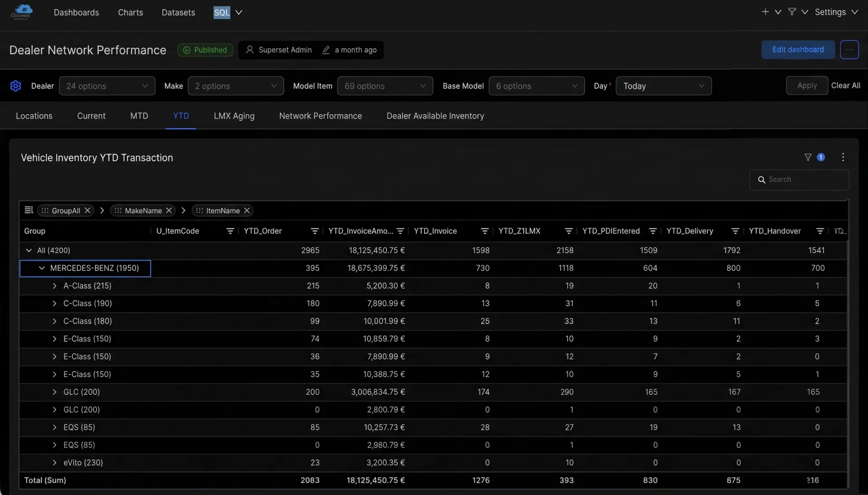The height and width of the screenshot is (495, 868).
Task: Open the Datasets menu
Action: [x=179, y=12]
